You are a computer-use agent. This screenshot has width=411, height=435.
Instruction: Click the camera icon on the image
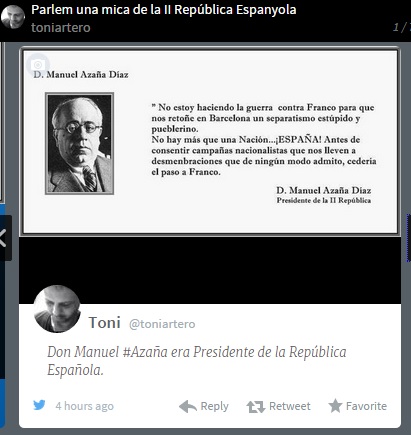point(38,64)
